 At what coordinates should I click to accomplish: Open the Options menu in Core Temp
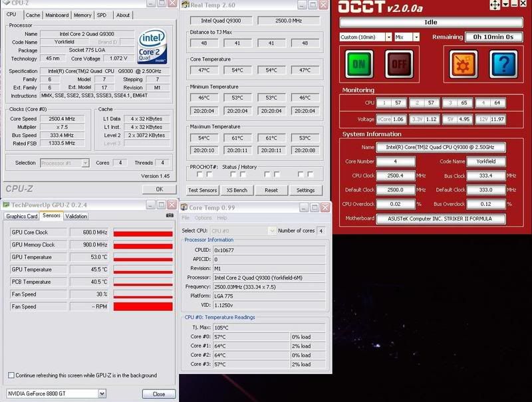(203, 217)
